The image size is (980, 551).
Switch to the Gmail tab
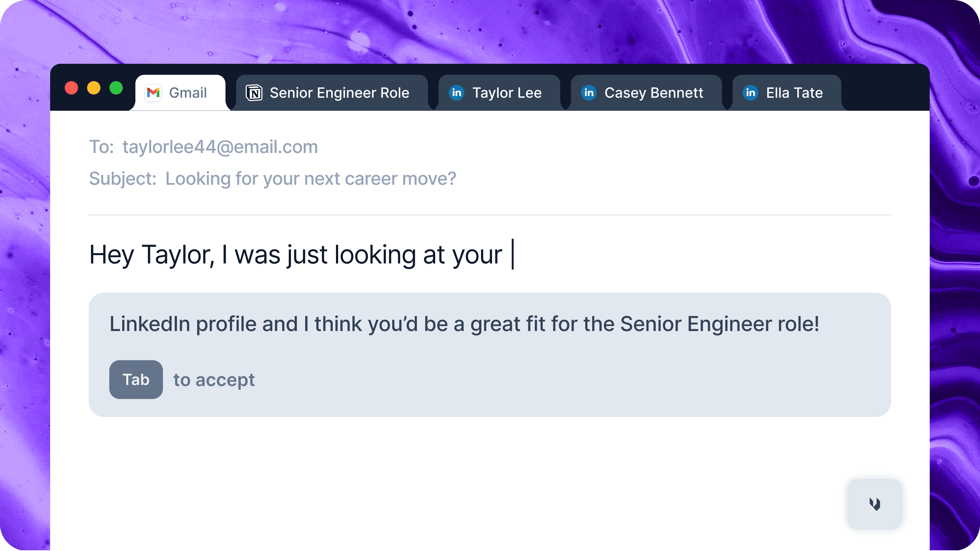pos(180,93)
